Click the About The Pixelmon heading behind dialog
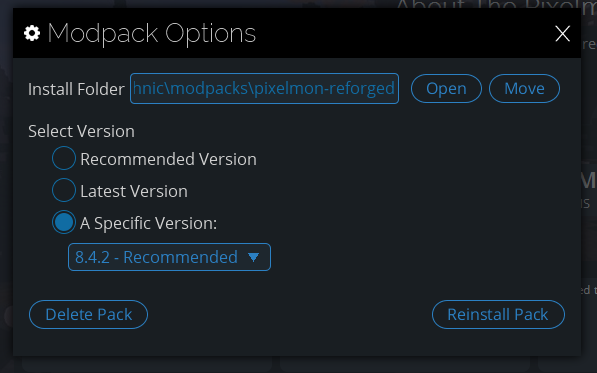This screenshot has height=373, width=597. click(x=496, y=4)
